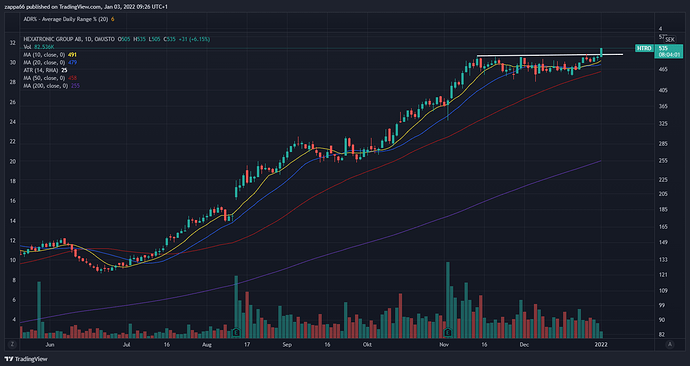This screenshot has height=366, width=690.
Task: Open the August earnings E marker
Action: tap(236, 332)
